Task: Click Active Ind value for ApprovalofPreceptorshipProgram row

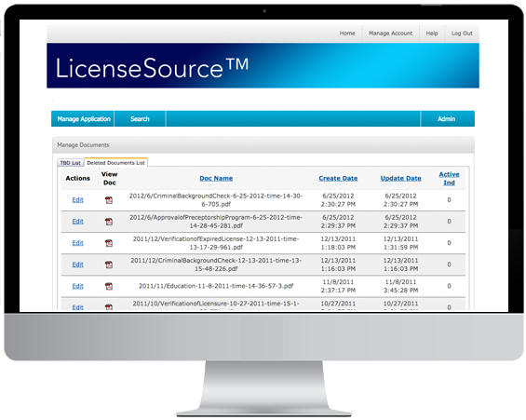Action: point(449,222)
